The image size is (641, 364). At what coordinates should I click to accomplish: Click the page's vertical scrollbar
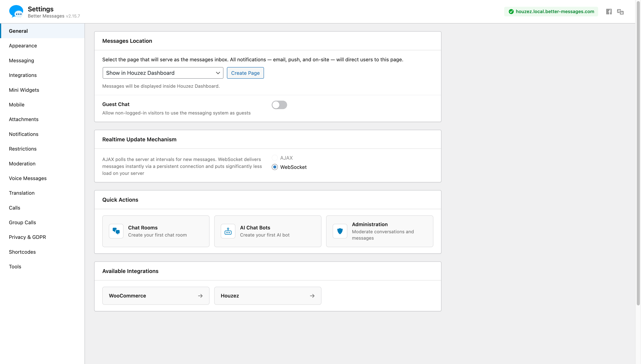(x=638, y=153)
